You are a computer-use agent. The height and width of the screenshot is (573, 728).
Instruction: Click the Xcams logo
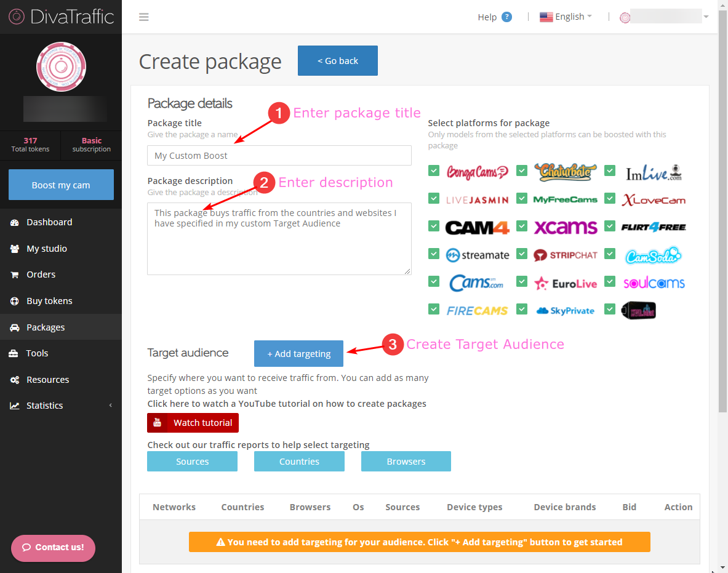click(x=566, y=228)
